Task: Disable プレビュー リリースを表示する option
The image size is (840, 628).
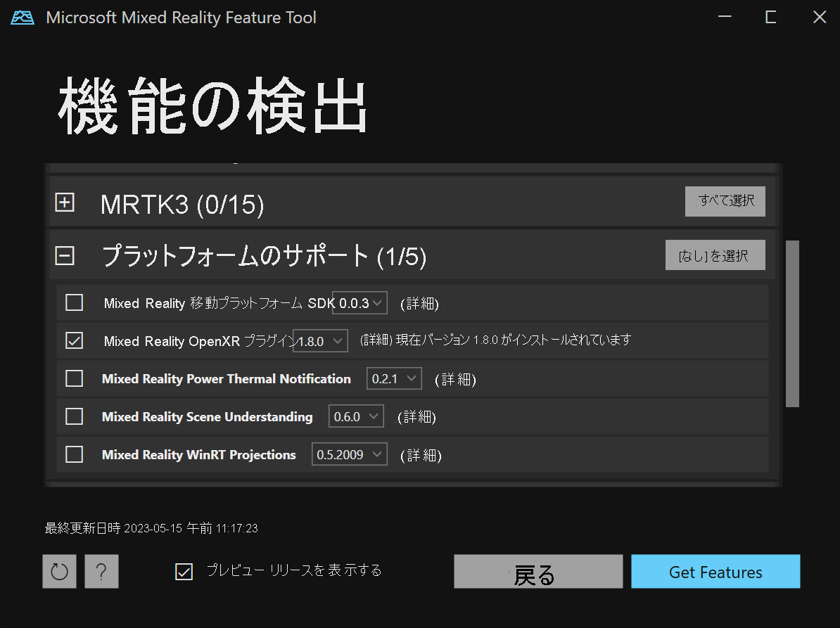Action: pyautogui.click(x=184, y=571)
